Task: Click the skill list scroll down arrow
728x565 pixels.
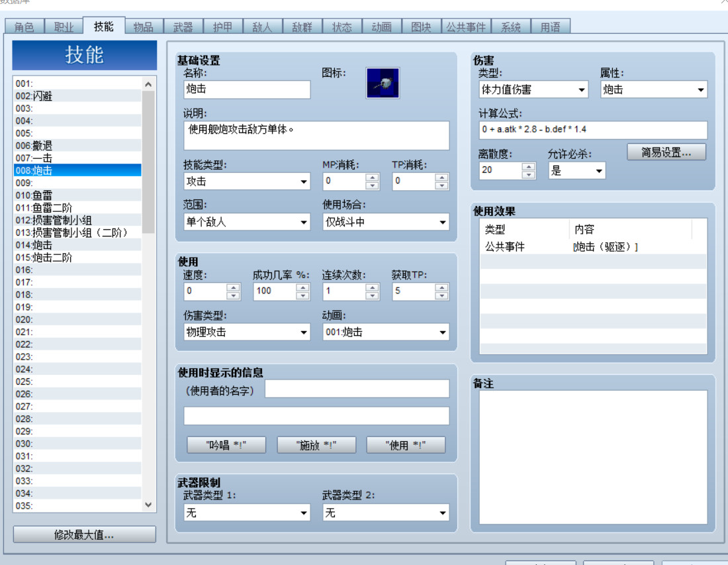Action: pos(148,505)
